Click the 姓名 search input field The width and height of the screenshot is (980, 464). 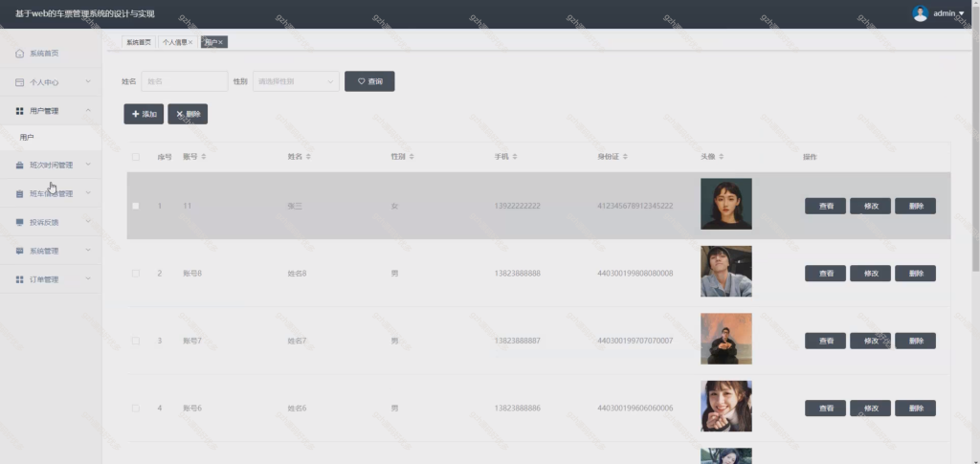coord(185,81)
